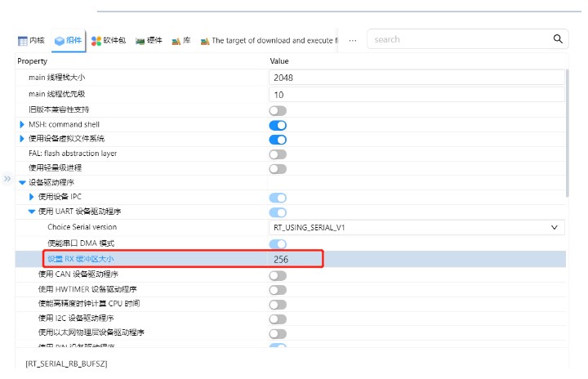Switch to the 组件 components tab
The width and height of the screenshot is (588, 379).
pyautogui.click(x=68, y=40)
